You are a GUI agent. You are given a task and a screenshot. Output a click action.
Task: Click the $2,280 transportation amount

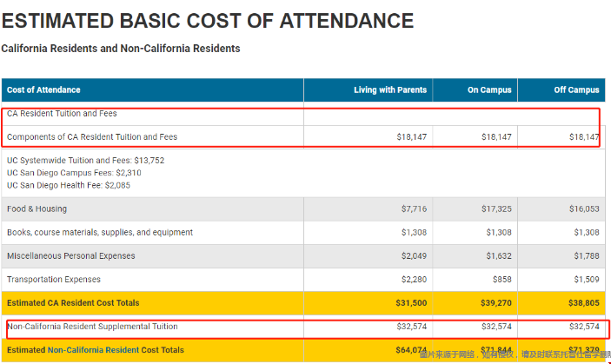[x=414, y=280]
